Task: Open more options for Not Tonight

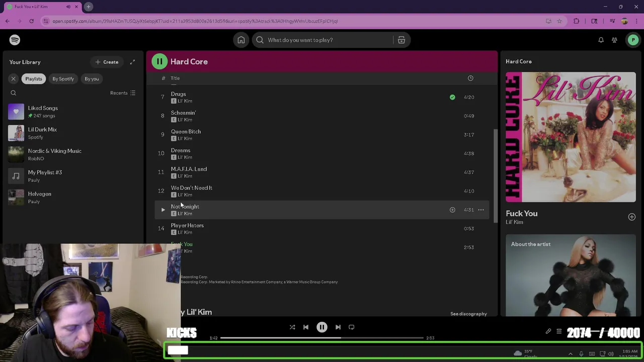Action: [481, 210]
